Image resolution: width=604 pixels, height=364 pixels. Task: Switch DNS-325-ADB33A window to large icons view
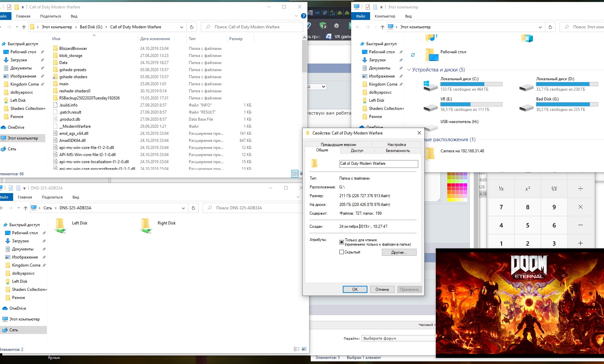tap(304, 349)
